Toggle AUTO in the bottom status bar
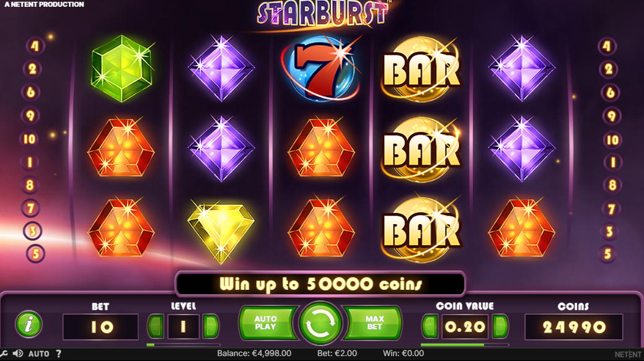 (x=38, y=354)
